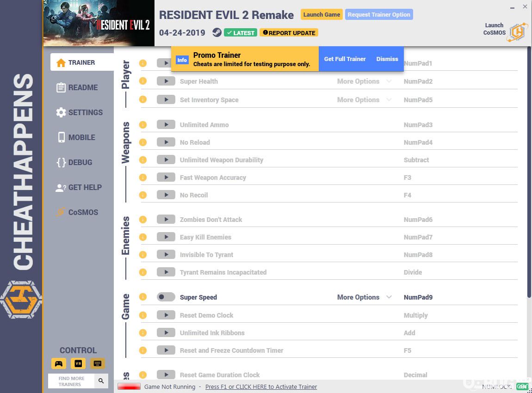Click the Find More Trainers search field

click(x=72, y=381)
